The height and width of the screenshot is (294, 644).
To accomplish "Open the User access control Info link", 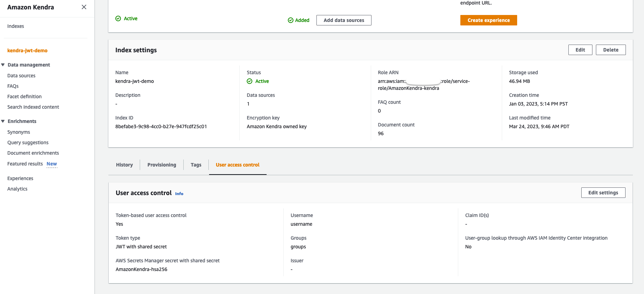I will [x=179, y=194].
